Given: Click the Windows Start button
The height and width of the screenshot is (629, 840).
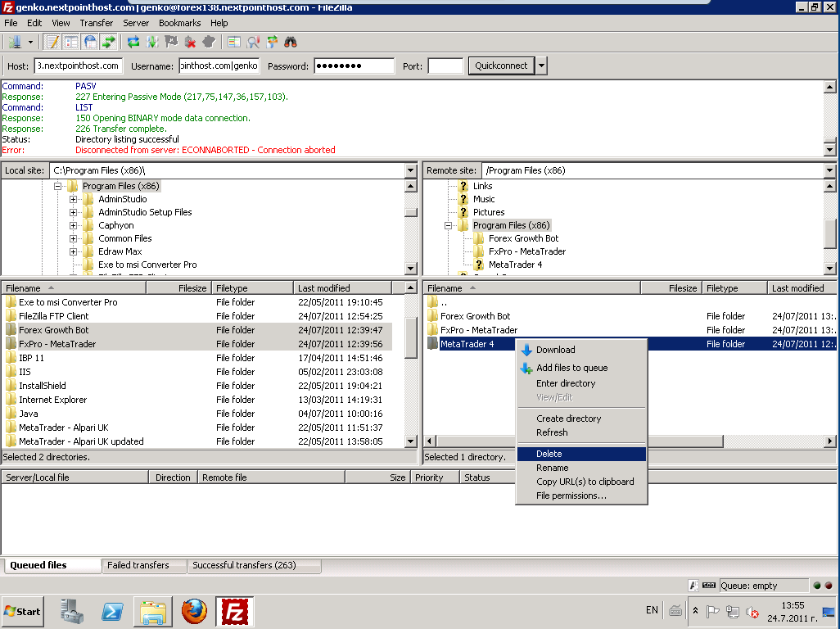Looking at the screenshot, I should pos(22,611).
